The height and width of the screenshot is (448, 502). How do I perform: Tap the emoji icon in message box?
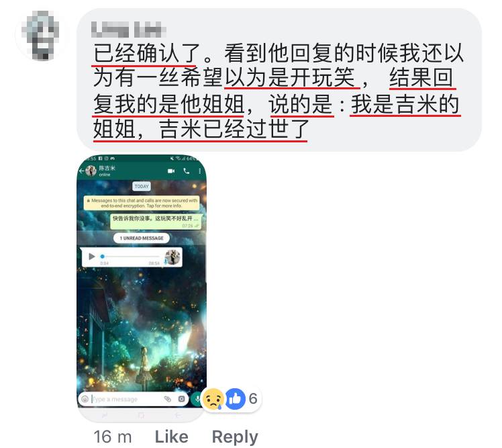pos(85,399)
